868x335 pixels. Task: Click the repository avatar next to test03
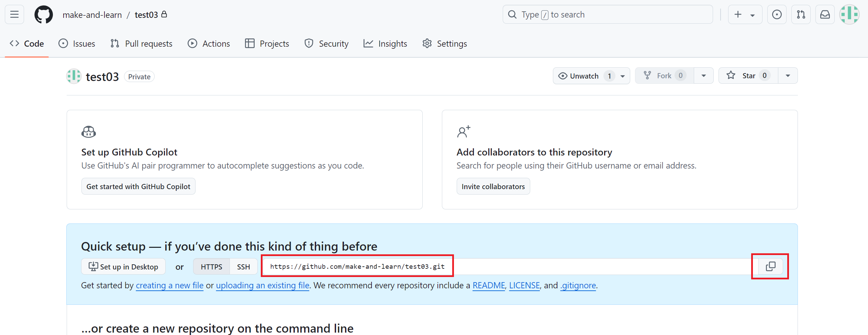[x=74, y=76]
